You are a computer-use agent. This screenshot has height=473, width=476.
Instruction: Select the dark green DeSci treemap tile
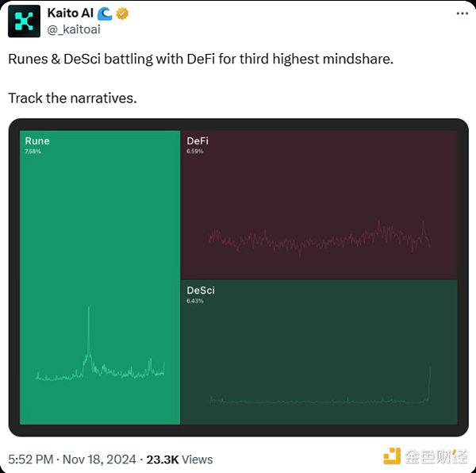pyautogui.click(x=319, y=352)
